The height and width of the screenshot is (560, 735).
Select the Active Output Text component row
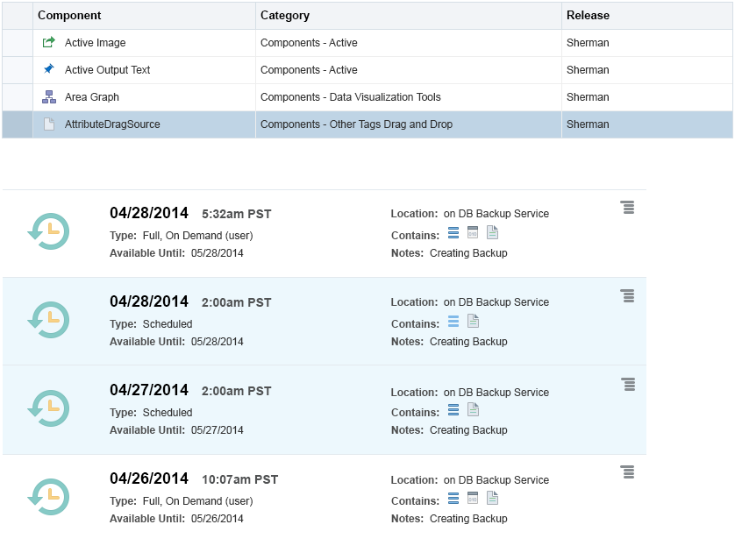[x=107, y=70]
